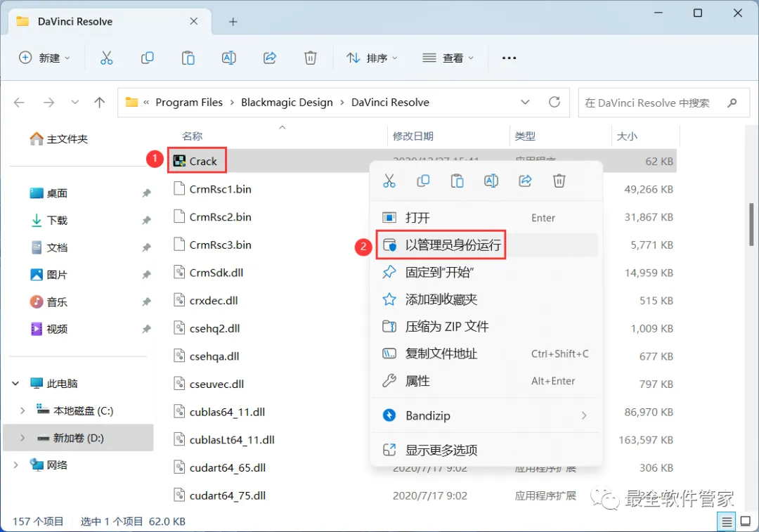
Task: Open the 新建 dropdown
Action: [44, 58]
